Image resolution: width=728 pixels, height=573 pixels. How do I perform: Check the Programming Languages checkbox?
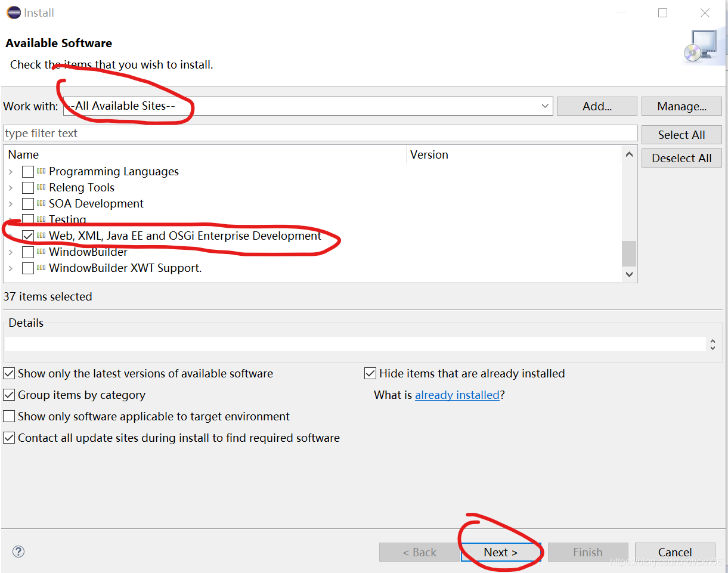tap(28, 172)
